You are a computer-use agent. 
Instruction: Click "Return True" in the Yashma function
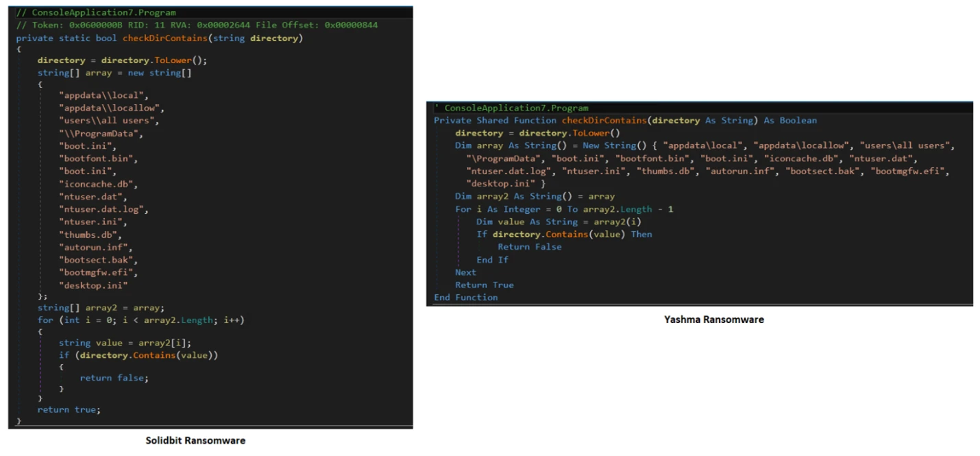[484, 285]
